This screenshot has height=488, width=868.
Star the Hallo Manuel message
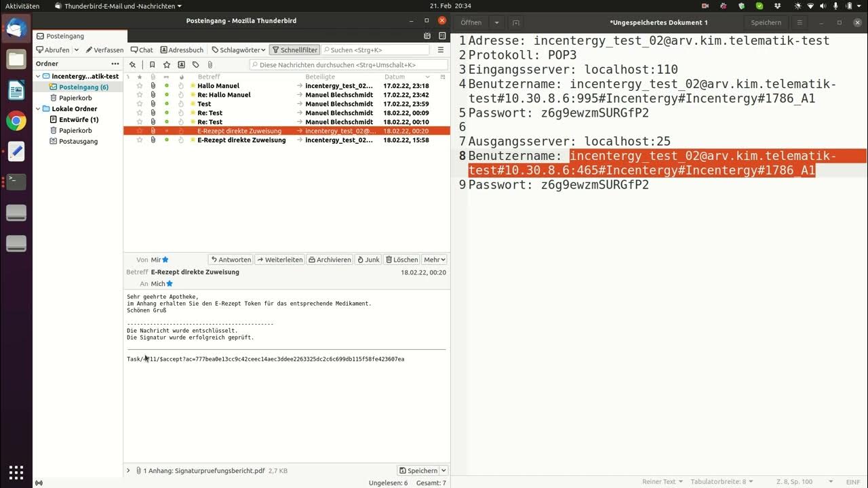140,86
